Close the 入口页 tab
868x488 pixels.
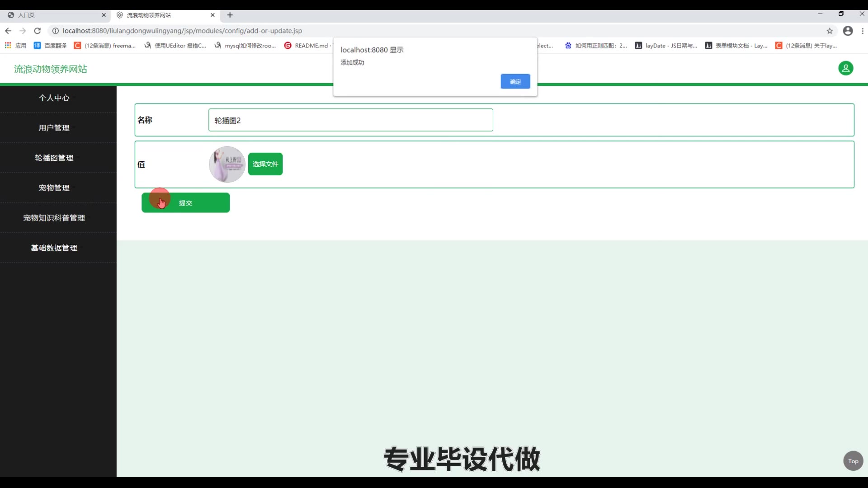click(104, 15)
